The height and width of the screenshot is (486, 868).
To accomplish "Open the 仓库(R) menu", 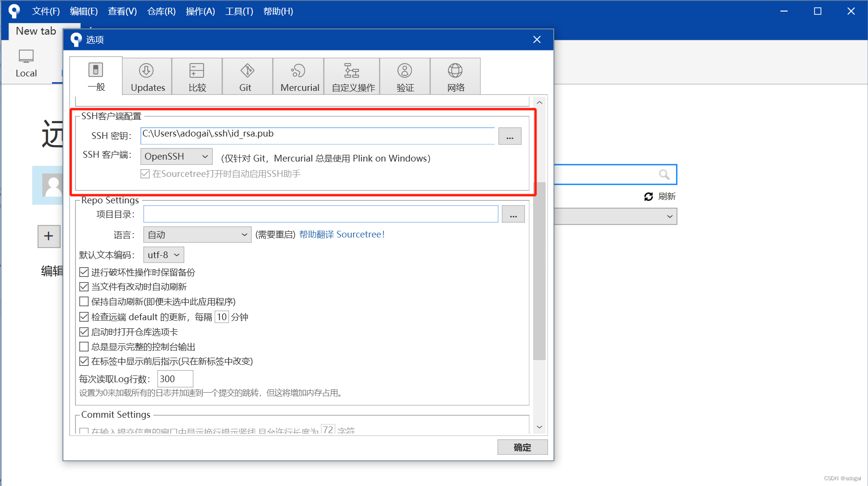I will tap(161, 11).
